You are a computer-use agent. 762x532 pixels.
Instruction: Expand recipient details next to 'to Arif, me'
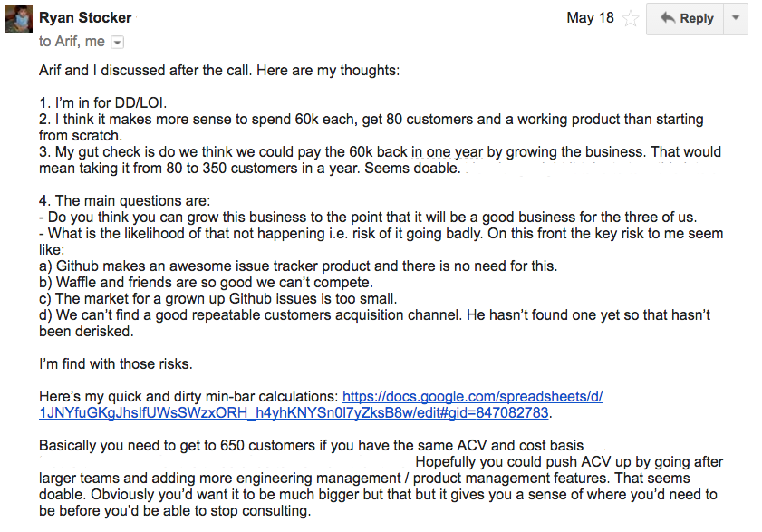click(117, 43)
